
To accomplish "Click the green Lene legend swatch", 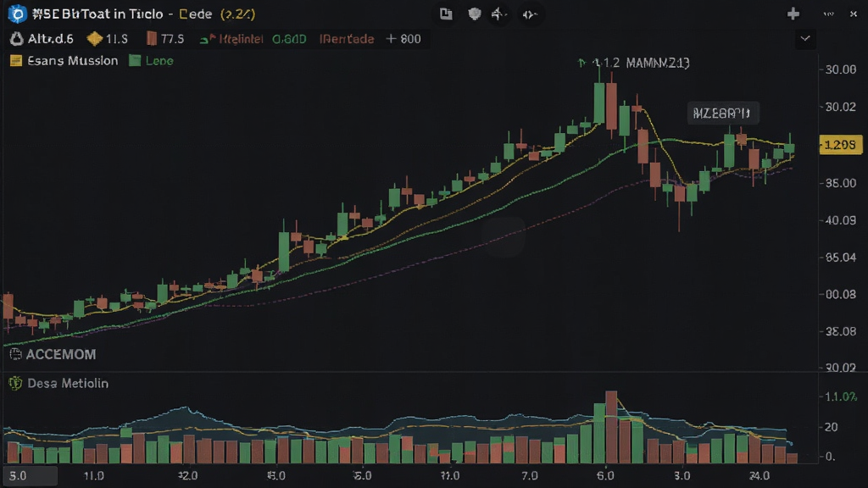I will 135,61.
